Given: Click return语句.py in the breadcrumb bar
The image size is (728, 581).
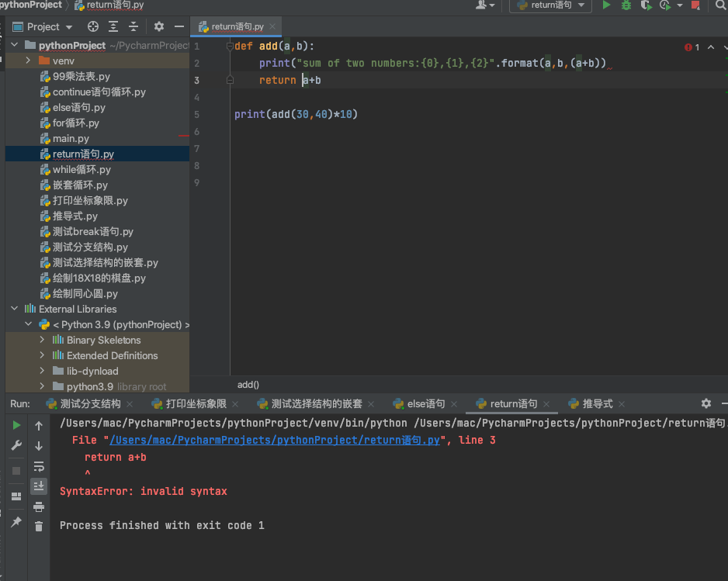Looking at the screenshot, I should point(109,5).
